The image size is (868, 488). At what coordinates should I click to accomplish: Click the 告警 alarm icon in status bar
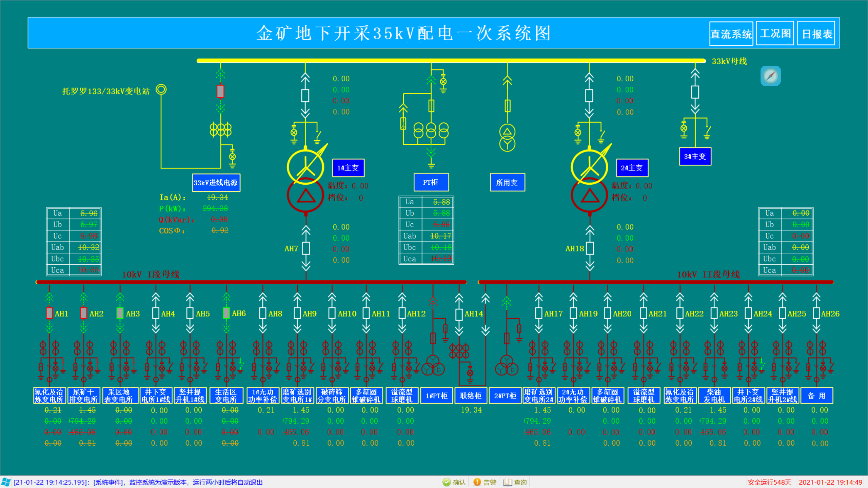pos(476,482)
